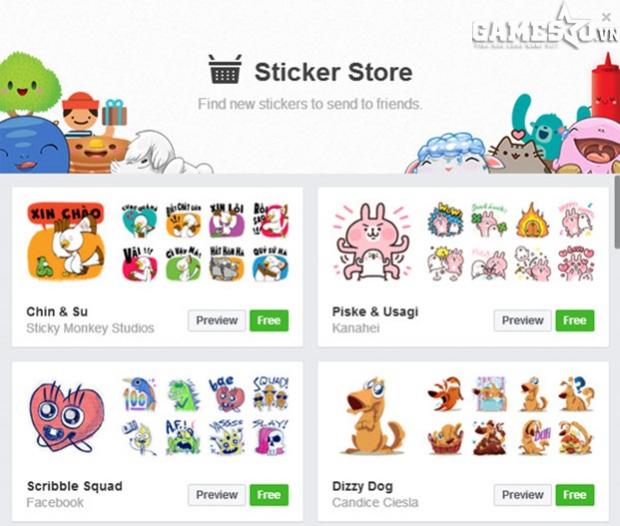
Task: Pick the bae heart sticker
Action: (227, 394)
